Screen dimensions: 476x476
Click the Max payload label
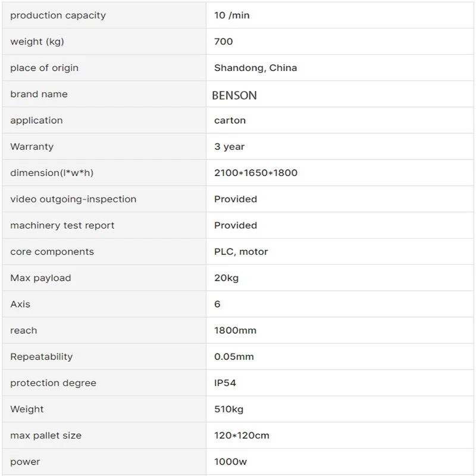40,278
